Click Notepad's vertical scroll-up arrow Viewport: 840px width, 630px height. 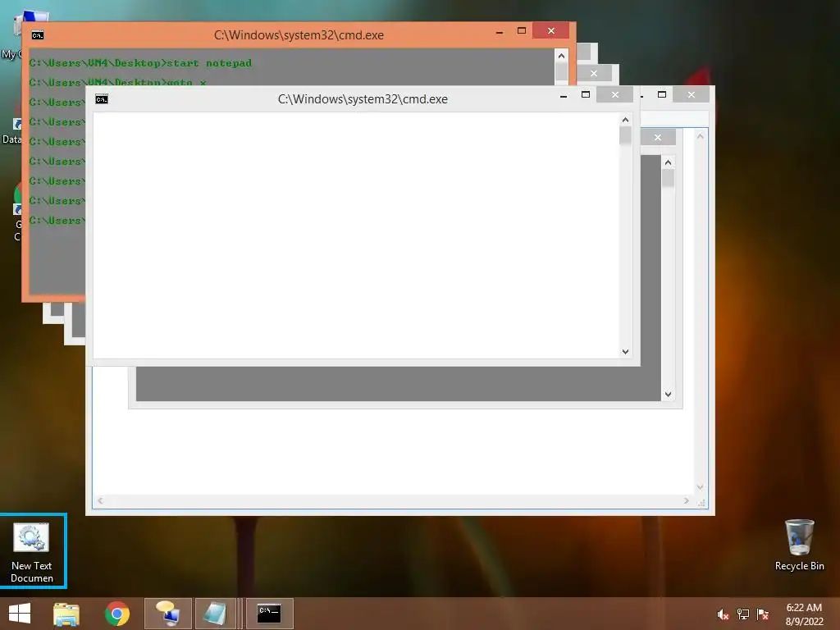pos(700,136)
